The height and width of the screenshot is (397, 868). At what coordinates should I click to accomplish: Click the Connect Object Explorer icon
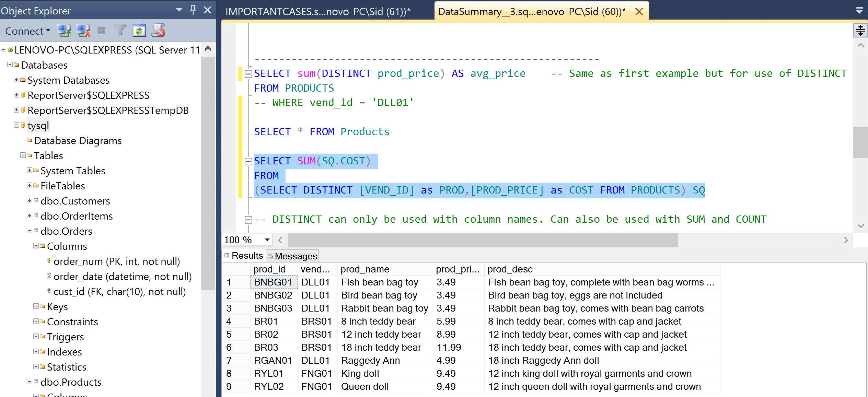pyautogui.click(x=64, y=31)
